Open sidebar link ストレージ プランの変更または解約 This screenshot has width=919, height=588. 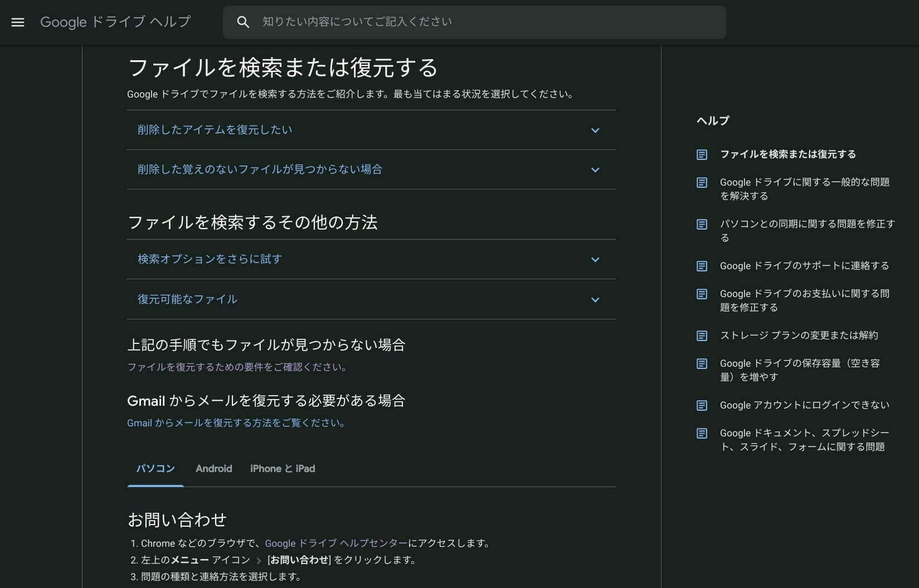point(799,336)
